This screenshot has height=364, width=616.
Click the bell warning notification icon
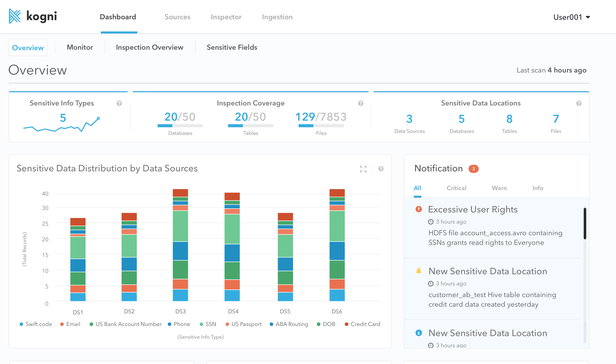[x=419, y=271]
